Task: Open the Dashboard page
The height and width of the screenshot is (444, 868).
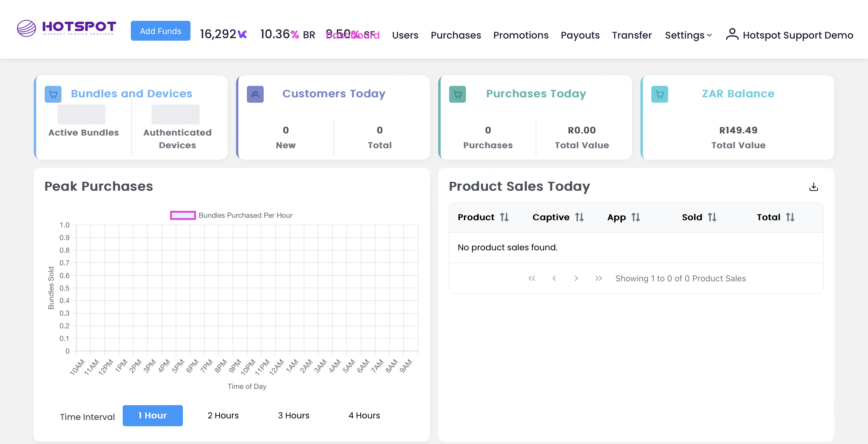Action: point(353,35)
